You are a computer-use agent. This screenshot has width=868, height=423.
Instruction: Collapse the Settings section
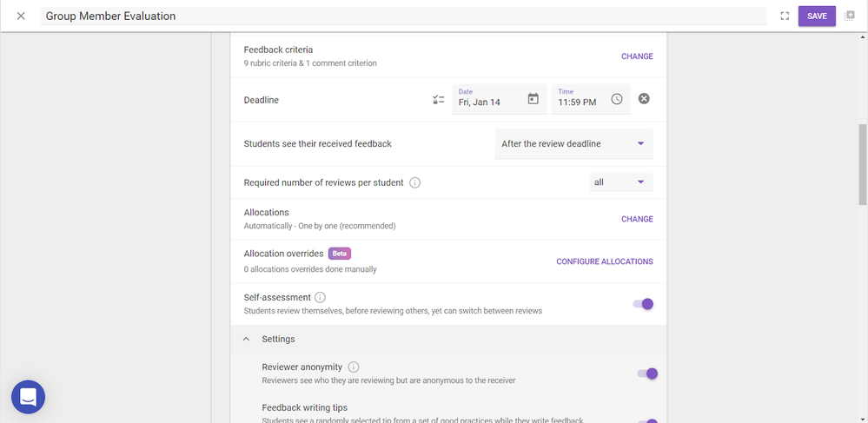point(246,339)
